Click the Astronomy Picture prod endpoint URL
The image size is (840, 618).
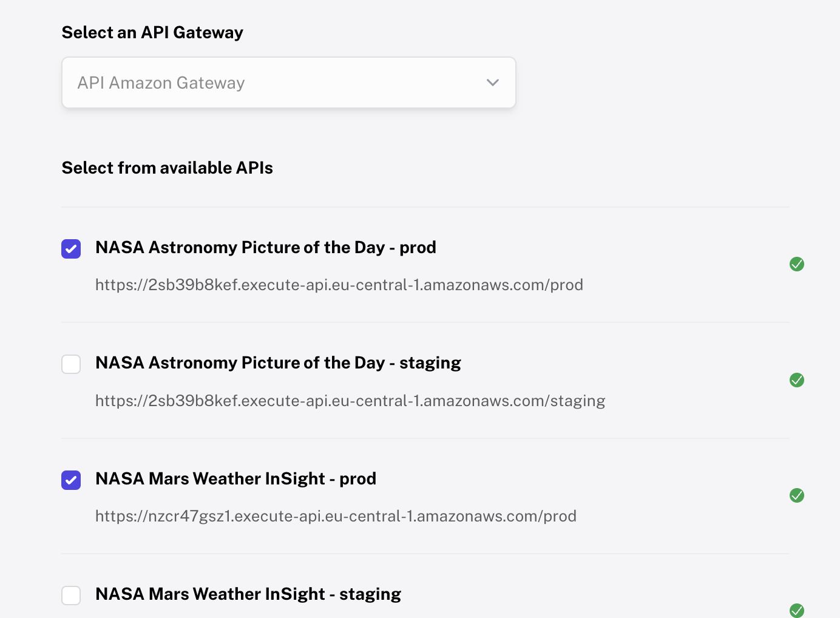point(339,285)
